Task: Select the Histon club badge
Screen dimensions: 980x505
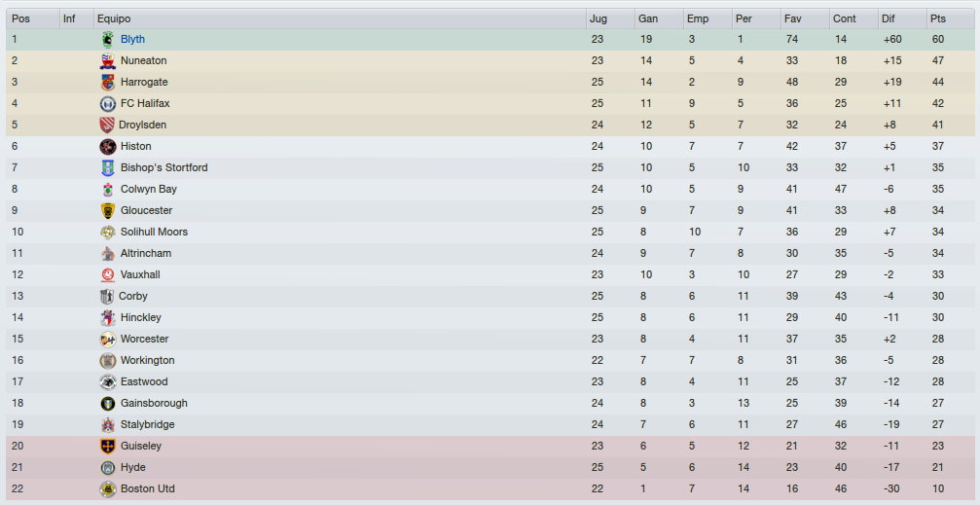Action: pyautogui.click(x=107, y=146)
